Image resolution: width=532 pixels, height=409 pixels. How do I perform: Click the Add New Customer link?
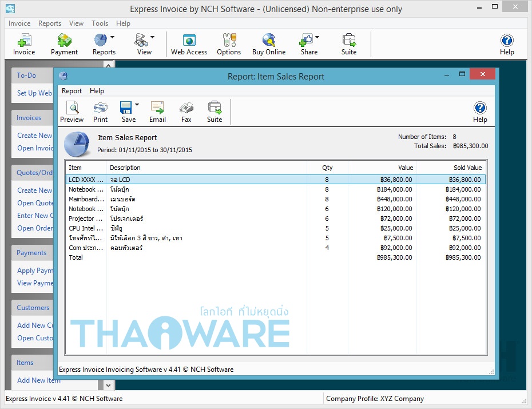point(35,325)
